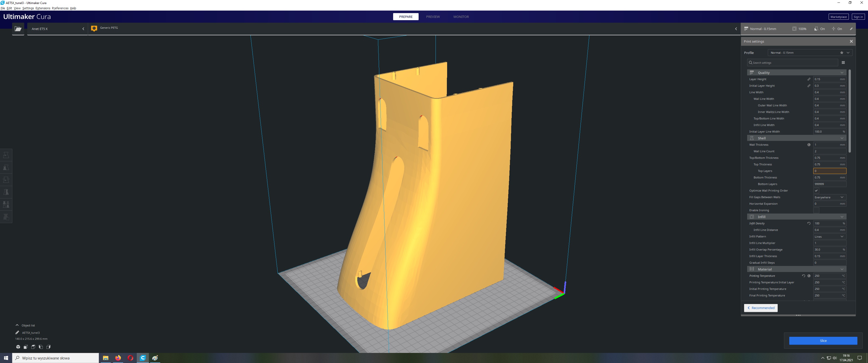
Task: Click the Sign in button
Action: click(858, 16)
